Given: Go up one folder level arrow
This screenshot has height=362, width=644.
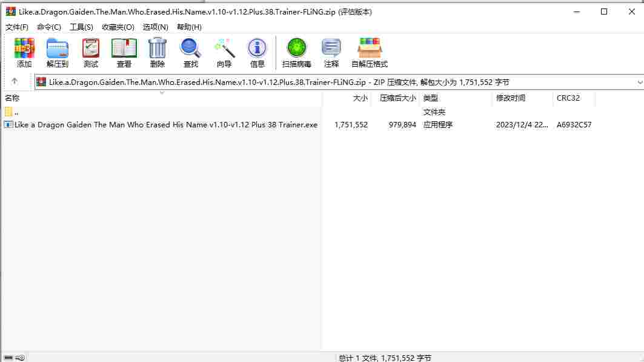Looking at the screenshot, I should (15, 81).
